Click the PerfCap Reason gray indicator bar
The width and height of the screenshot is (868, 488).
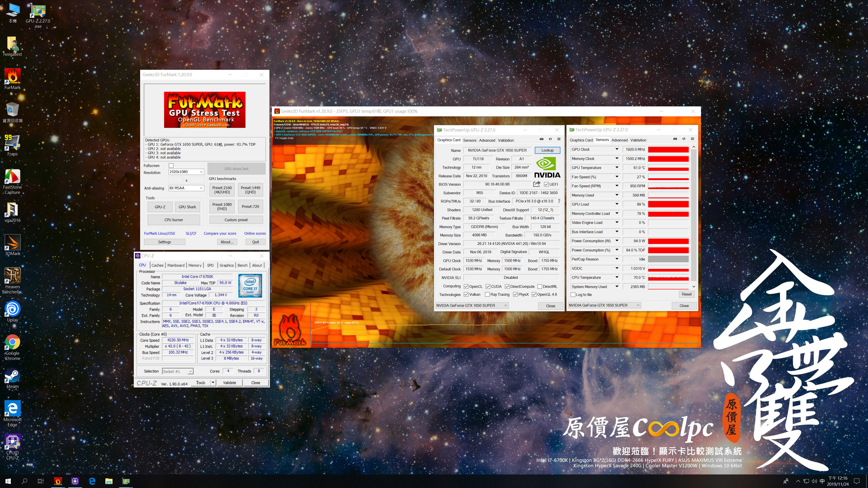668,259
